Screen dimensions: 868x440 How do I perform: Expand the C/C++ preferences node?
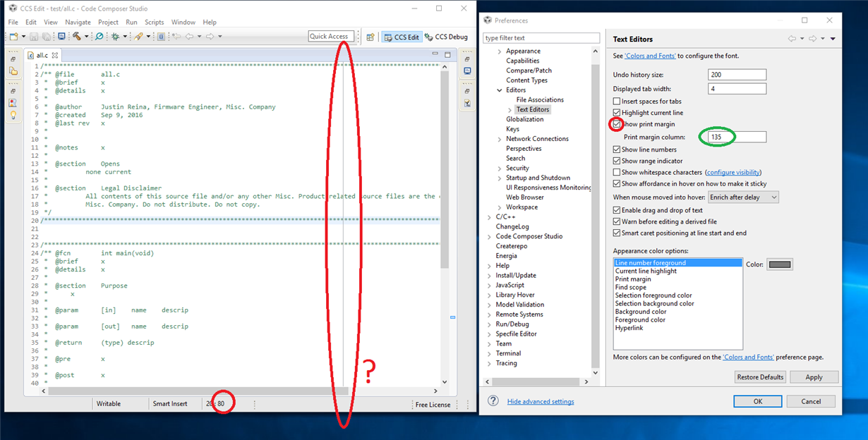pos(489,217)
